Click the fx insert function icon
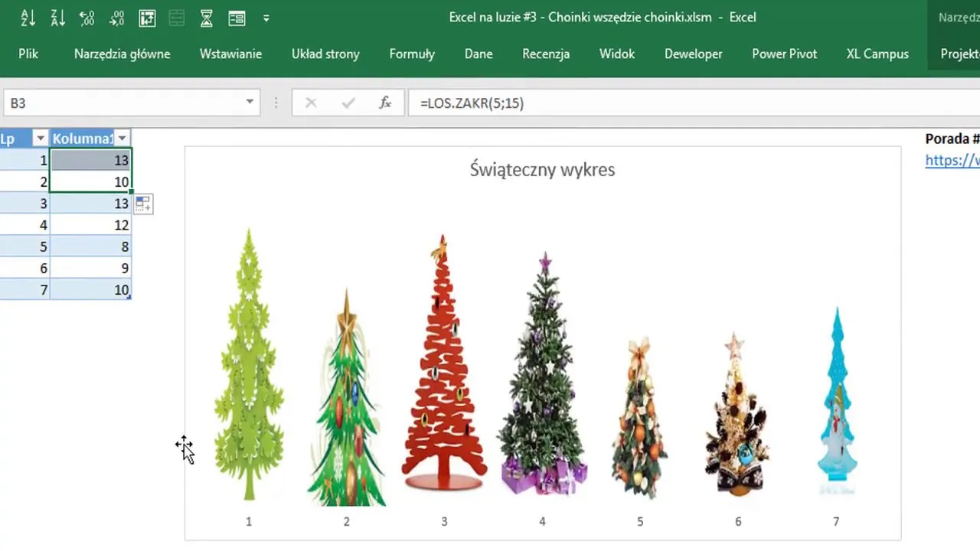 click(x=385, y=103)
